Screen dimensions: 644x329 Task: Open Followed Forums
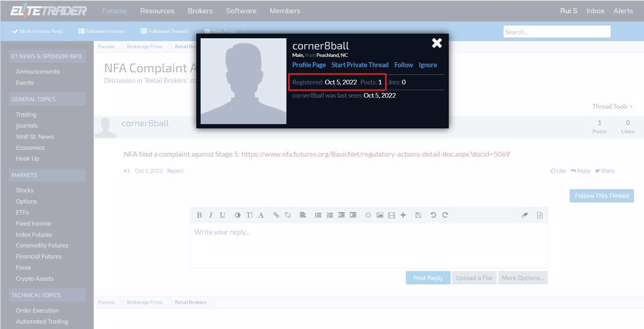(x=102, y=31)
